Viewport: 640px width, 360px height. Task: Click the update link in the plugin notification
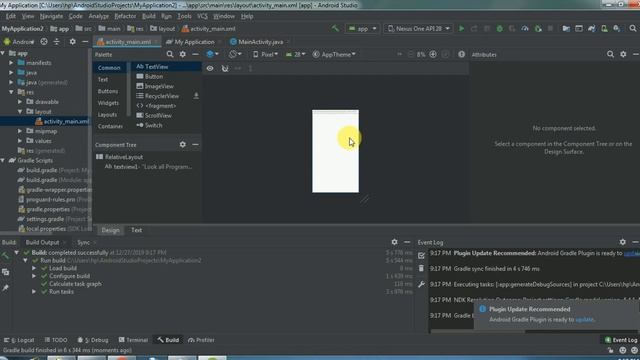coord(584,320)
